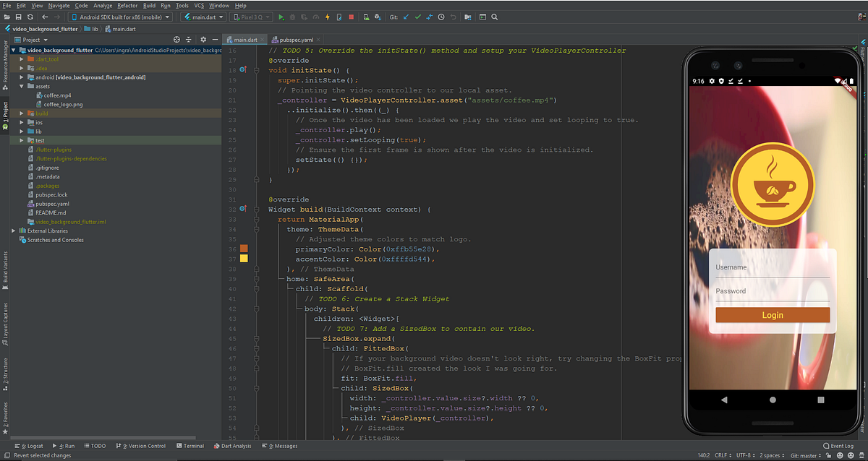Screen dimensions: 868x461
Task: Expand the lib folder in project tree
Action: (22, 132)
